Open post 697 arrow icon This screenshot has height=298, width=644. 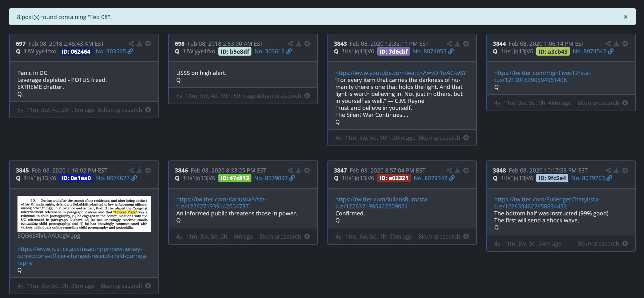(x=148, y=44)
